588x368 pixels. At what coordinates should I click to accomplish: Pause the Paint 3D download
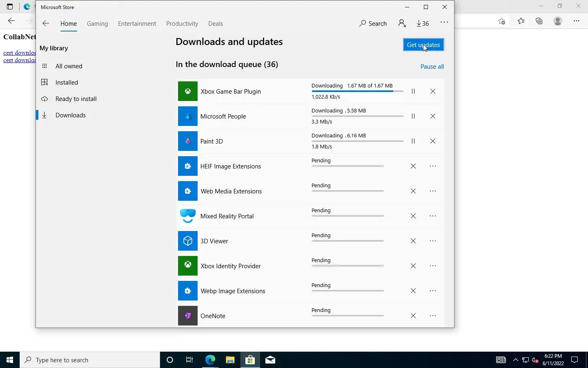pos(413,141)
